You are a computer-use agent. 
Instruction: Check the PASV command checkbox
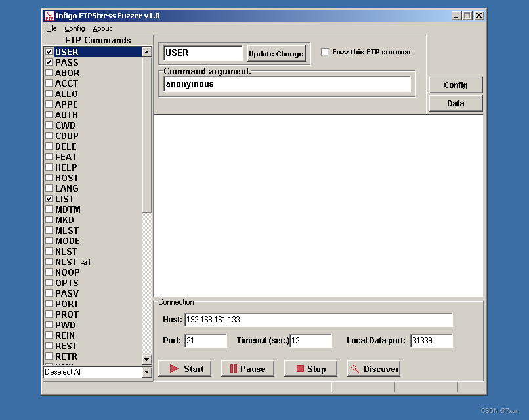tap(49, 293)
